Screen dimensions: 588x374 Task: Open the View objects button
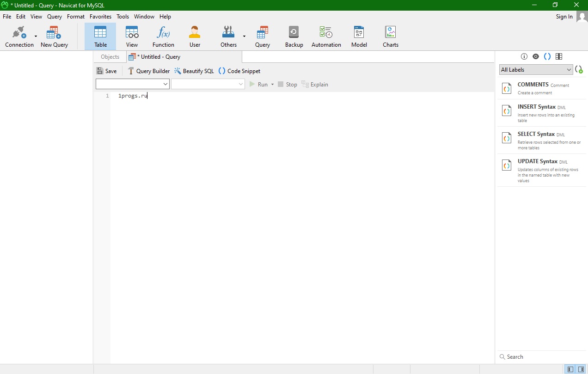(132, 37)
